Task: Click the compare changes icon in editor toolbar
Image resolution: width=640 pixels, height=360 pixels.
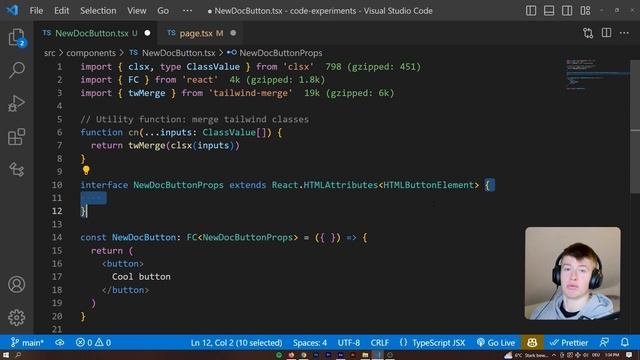Action: [588, 33]
